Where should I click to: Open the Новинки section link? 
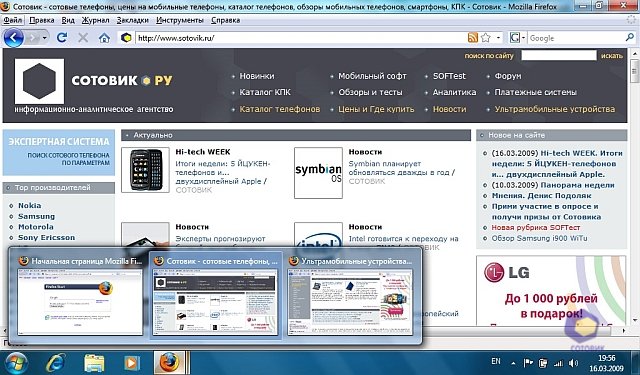[x=257, y=76]
